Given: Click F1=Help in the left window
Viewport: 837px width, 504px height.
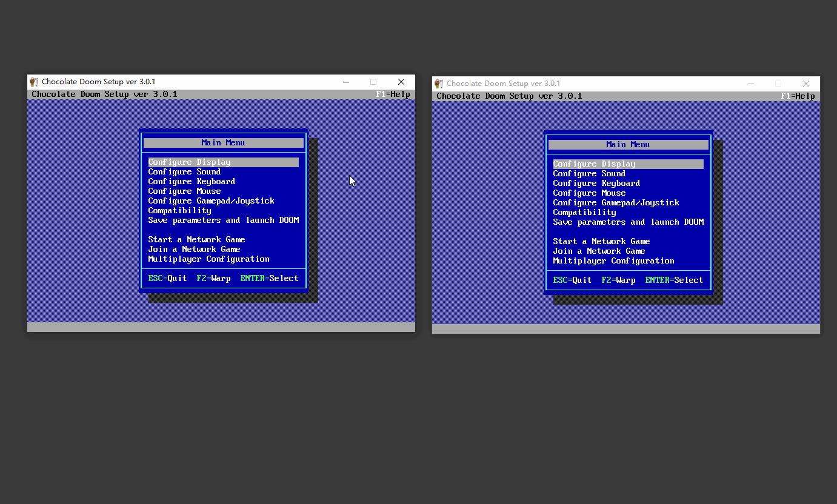Looking at the screenshot, I should (393, 94).
